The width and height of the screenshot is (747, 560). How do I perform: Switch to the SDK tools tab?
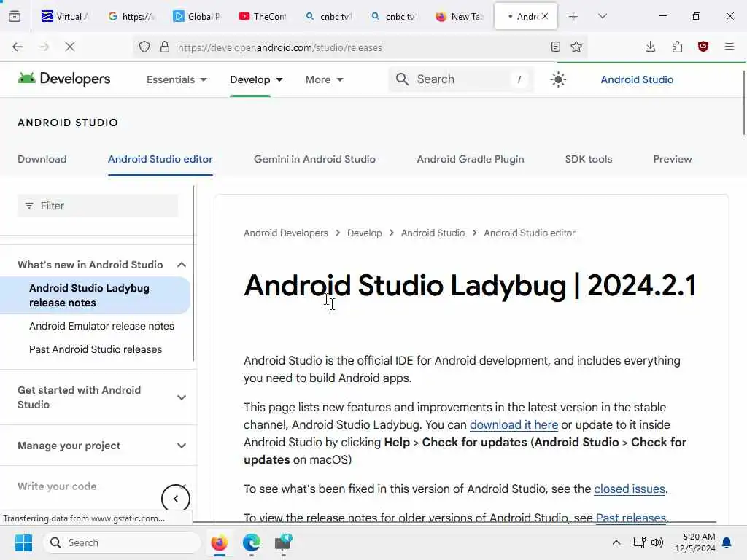589,159
